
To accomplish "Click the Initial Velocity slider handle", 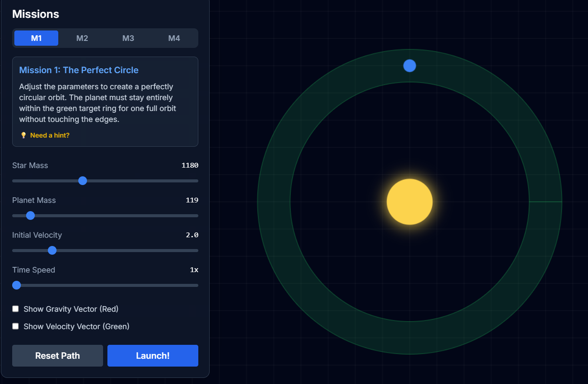I will click(x=52, y=250).
